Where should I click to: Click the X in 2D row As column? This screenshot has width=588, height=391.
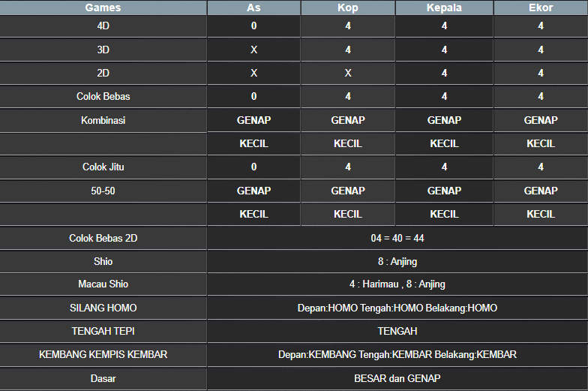[253, 73]
